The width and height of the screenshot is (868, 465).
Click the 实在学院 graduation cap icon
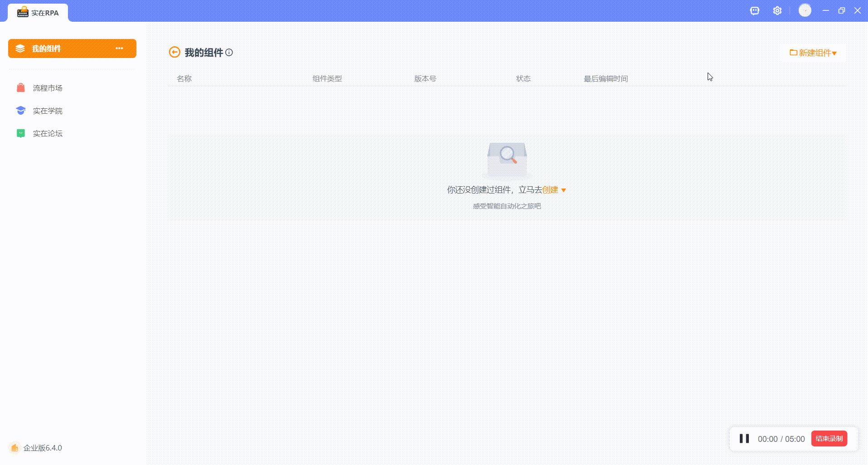click(21, 110)
